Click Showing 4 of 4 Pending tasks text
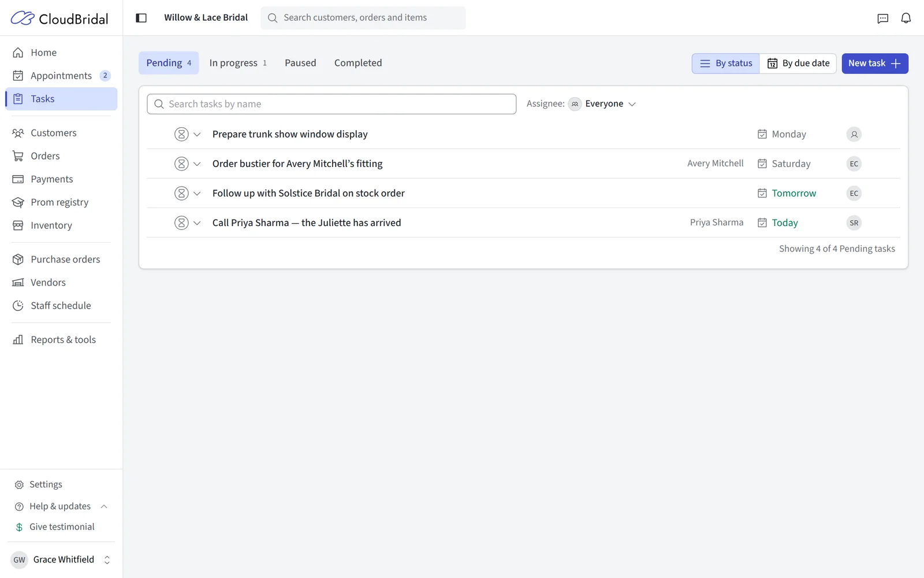This screenshot has width=924, height=578. (837, 249)
